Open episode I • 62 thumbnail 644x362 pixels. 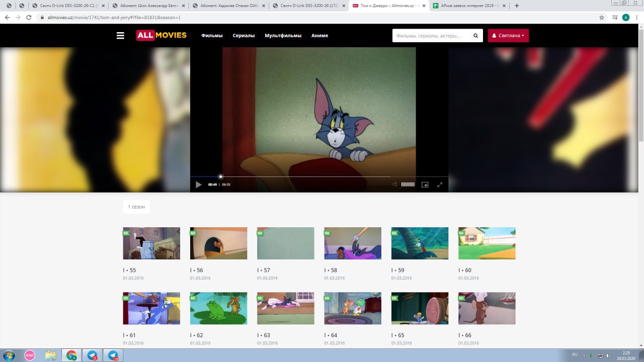point(218,308)
